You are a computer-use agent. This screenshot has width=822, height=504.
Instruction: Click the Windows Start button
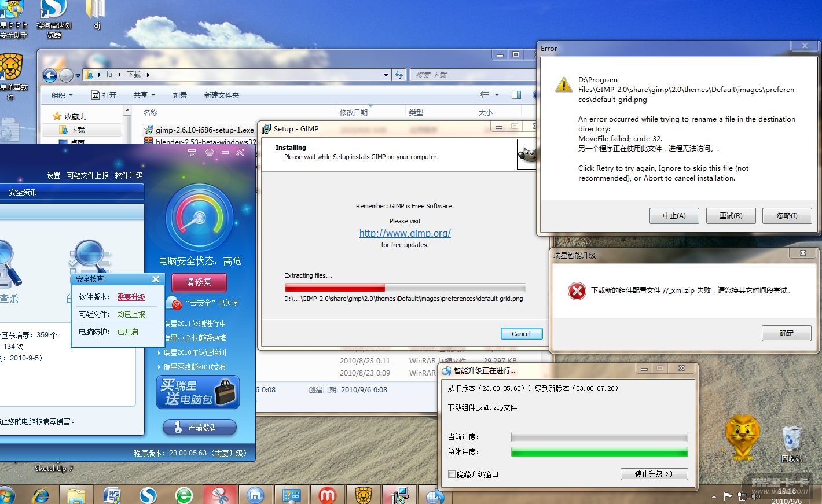(x=6, y=496)
